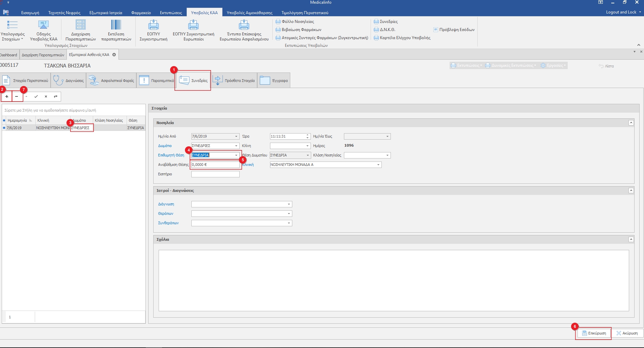
Task: Click the plus icon to add session
Action: (7, 96)
